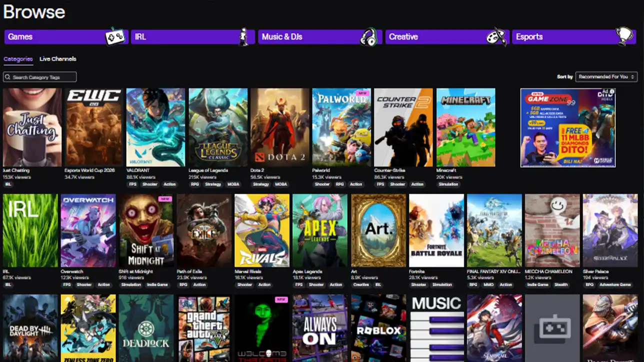Click the MOBA tag under League of Legends
This screenshot has width=644, height=362.
tap(233, 184)
